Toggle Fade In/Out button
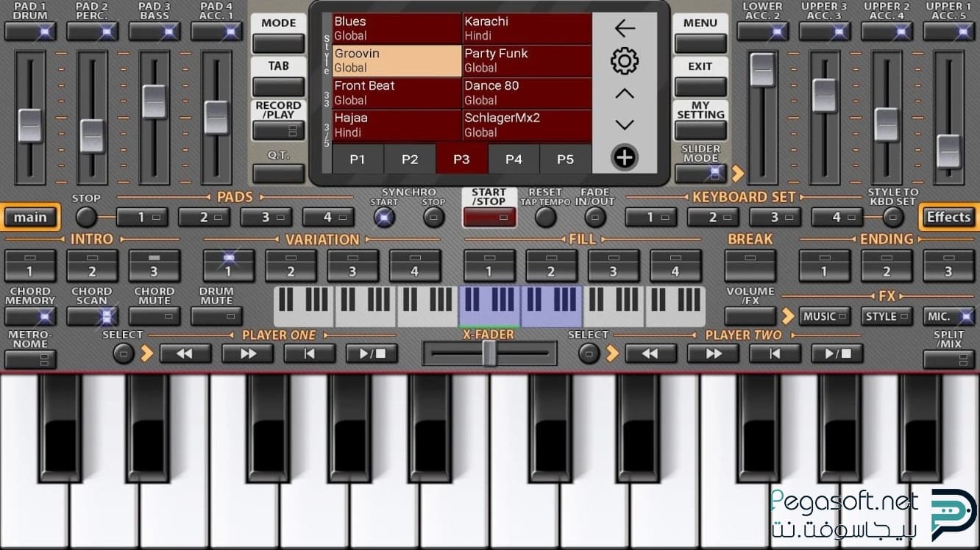This screenshot has height=550, width=980. [595, 217]
